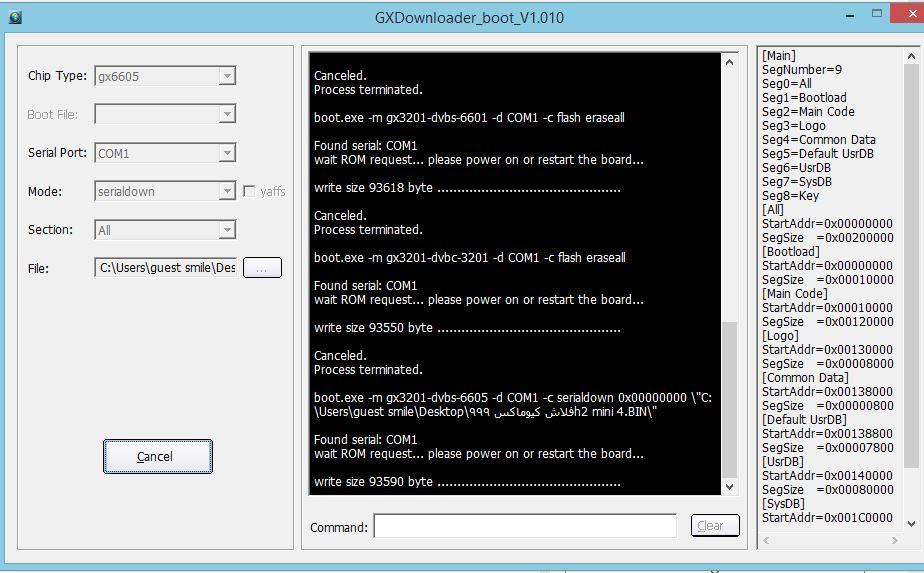Click the '[UsrDB]' section header
Viewport: 924px width, 573px height.
point(783,462)
